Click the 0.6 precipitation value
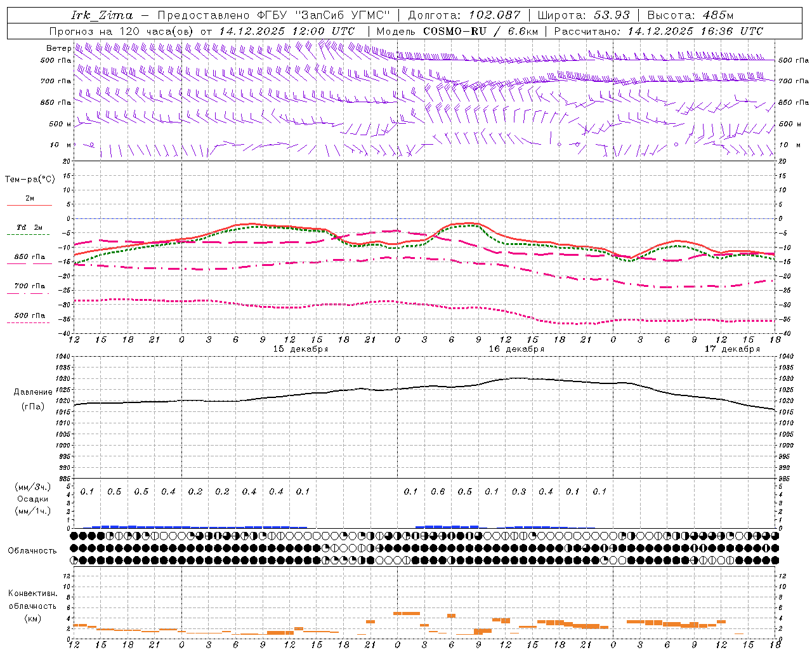The width and height of the screenshot is (812, 650). 438,491
